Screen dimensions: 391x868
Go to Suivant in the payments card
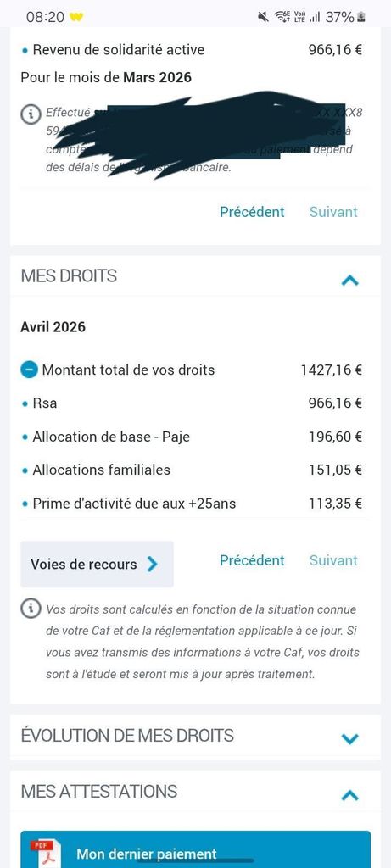(333, 211)
